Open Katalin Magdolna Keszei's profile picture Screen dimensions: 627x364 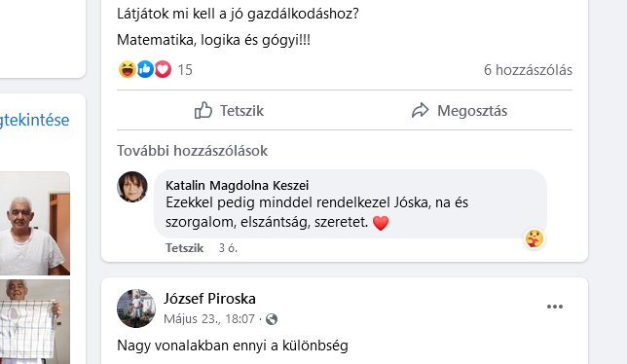coord(132,187)
